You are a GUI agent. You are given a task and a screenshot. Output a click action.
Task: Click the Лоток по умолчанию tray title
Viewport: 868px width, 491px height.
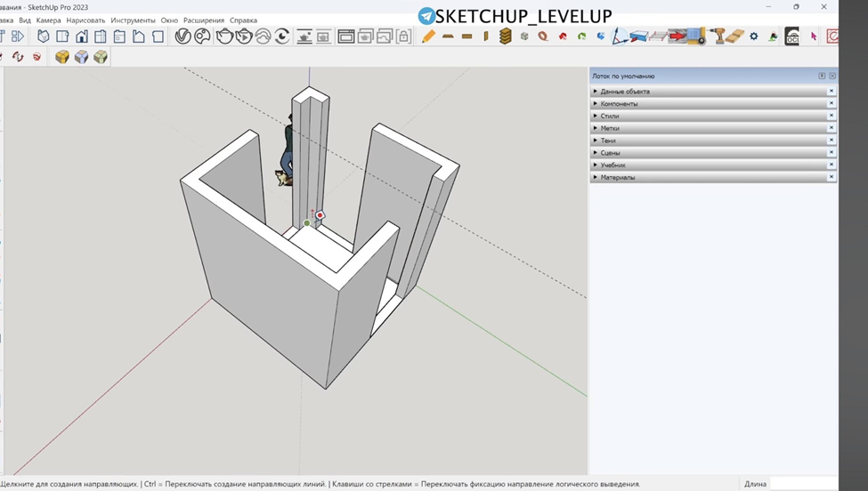623,76
